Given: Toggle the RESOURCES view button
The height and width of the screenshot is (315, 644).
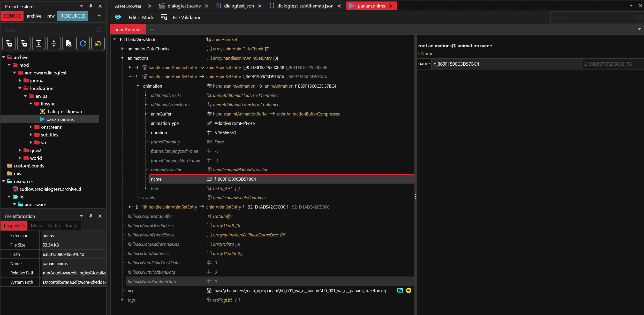Looking at the screenshot, I should (x=73, y=16).
